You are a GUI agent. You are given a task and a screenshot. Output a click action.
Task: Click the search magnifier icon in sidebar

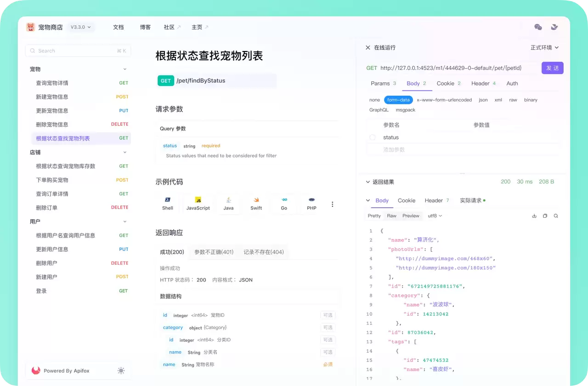click(33, 51)
